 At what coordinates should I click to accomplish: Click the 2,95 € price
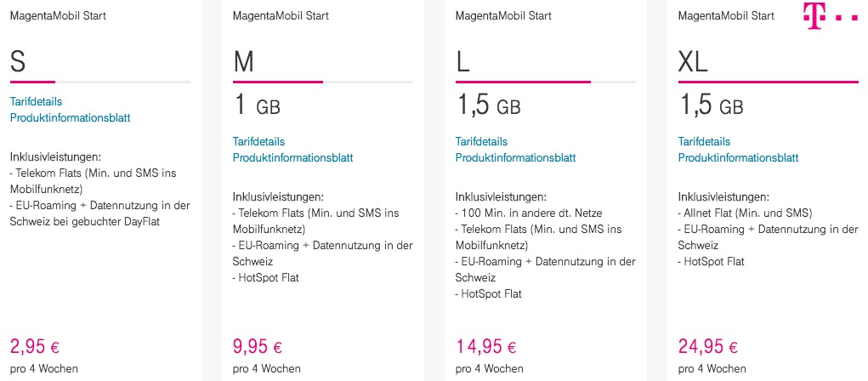(34, 346)
